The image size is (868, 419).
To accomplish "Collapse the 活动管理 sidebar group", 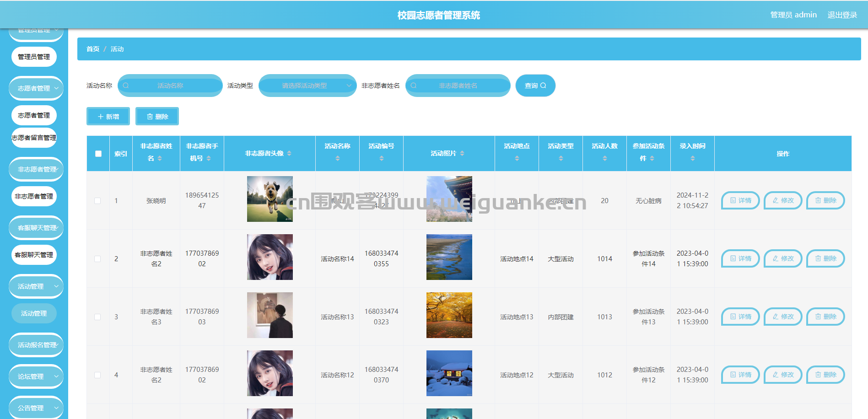I will tap(36, 286).
